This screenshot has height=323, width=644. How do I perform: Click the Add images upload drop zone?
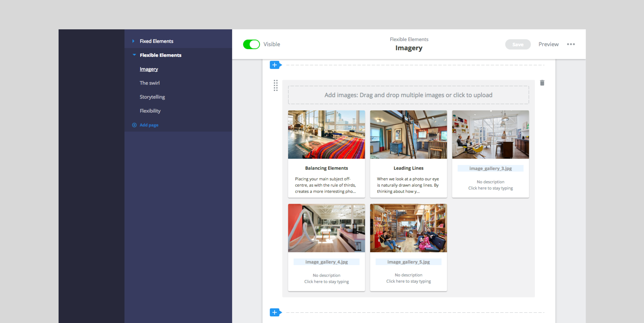point(408,95)
